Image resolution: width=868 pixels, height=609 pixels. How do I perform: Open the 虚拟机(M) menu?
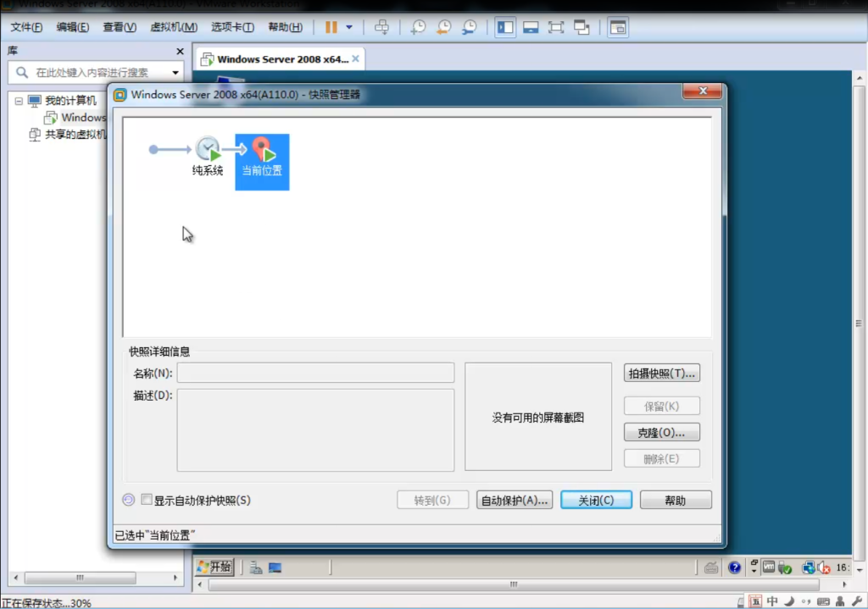pyautogui.click(x=174, y=27)
